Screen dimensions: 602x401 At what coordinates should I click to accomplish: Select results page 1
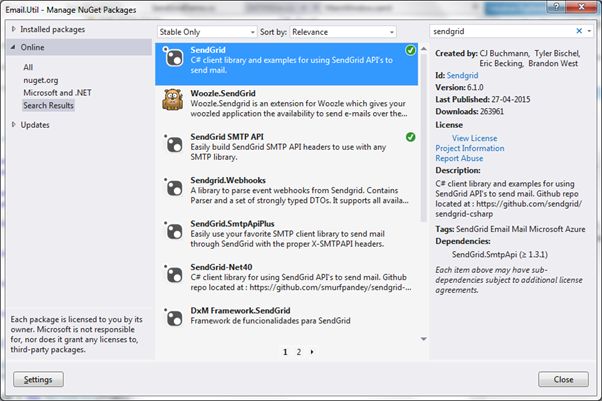pos(285,352)
